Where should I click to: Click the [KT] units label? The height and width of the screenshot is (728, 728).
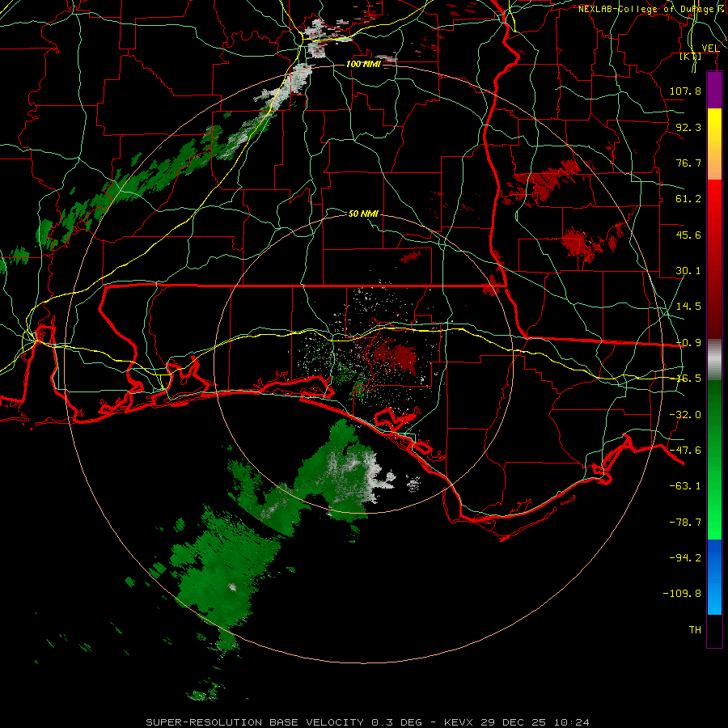(691, 57)
